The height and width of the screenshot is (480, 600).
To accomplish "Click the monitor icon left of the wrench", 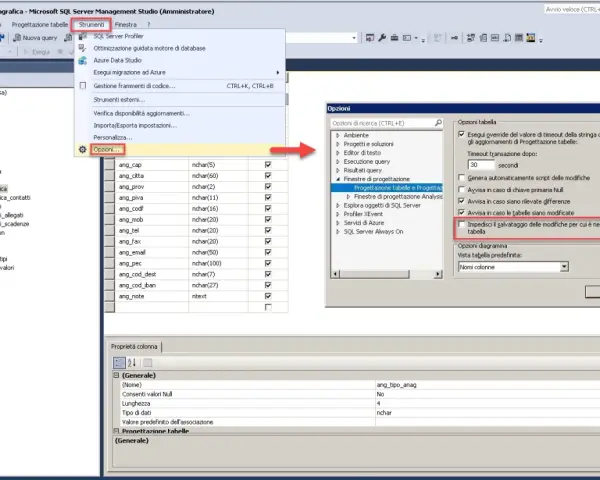I will pyautogui.click(x=370, y=38).
